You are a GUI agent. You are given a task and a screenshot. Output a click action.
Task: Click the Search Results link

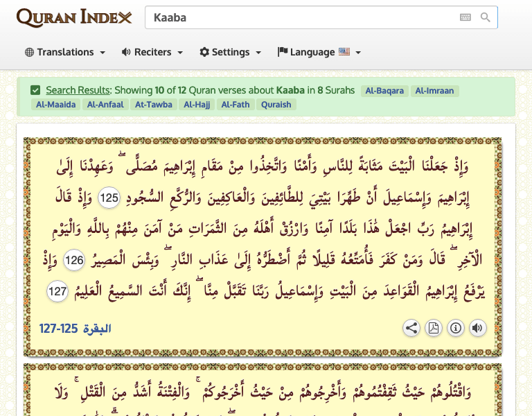coord(78,90)
